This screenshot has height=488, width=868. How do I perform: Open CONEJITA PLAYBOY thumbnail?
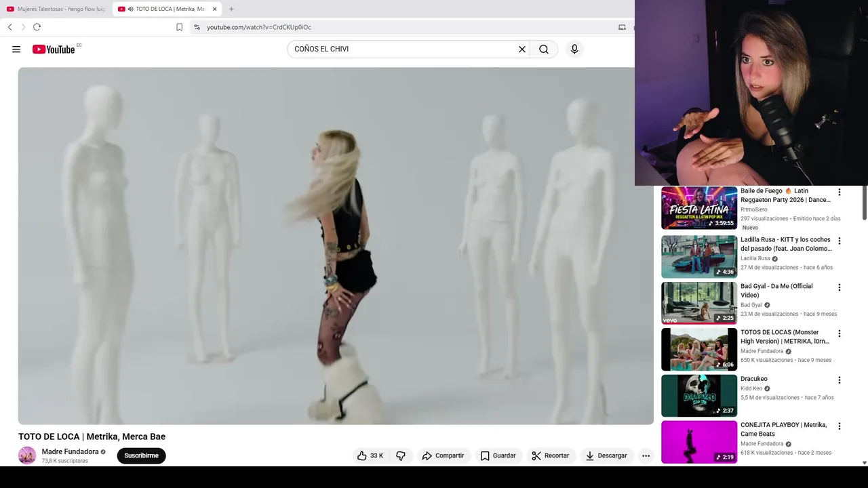tap(699, 442)
